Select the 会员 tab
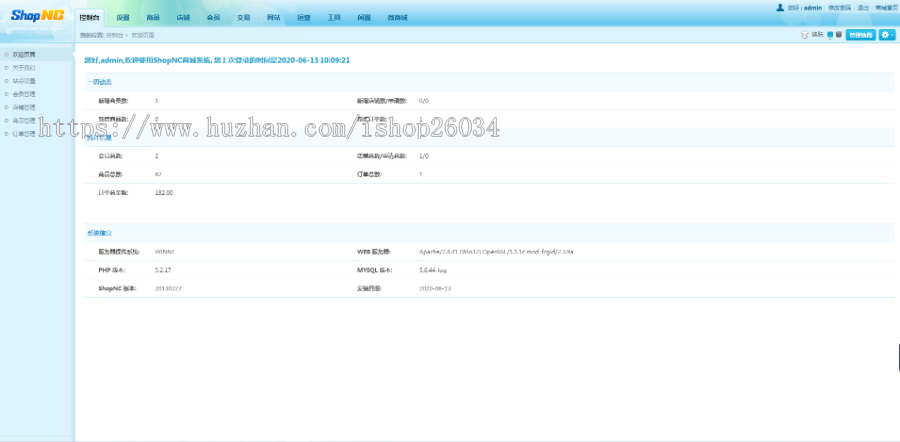This screenshot has height=442, width=900. pos(213,18)
